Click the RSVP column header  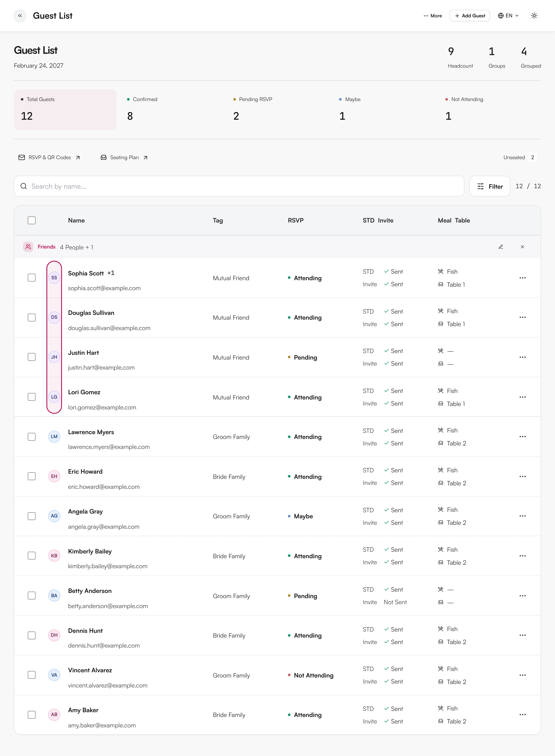tap(296, 220)
